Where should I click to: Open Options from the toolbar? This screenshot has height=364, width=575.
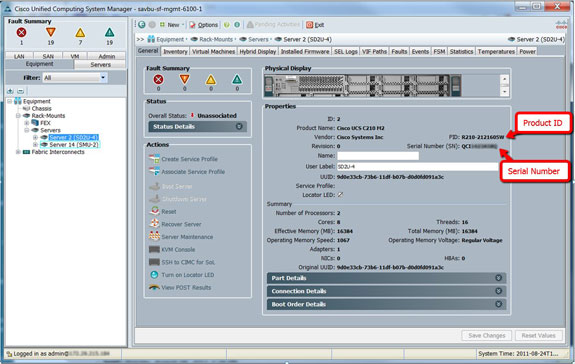point(204,25)
